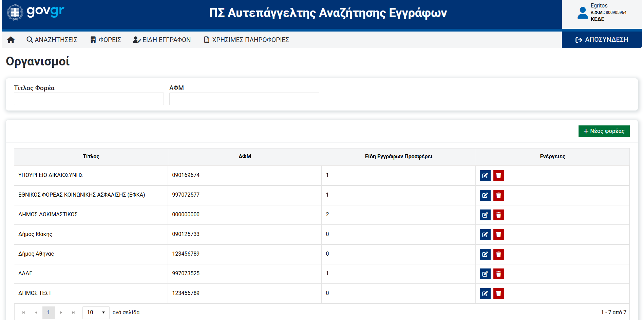
Task: Click the ΔΗΜΟΣ ΤΕΣΤ title cell
Action: pyautogui.click(x=91, y=293)
